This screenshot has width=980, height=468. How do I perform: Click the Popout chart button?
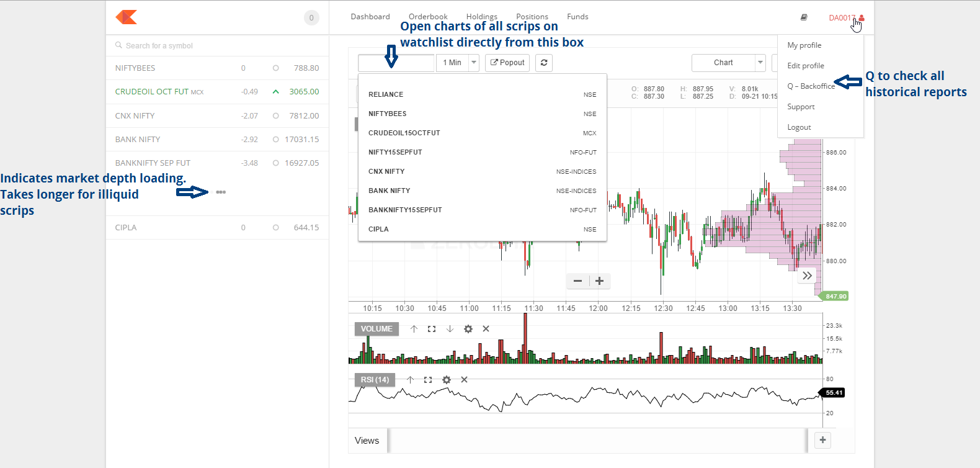coord(507,63)
